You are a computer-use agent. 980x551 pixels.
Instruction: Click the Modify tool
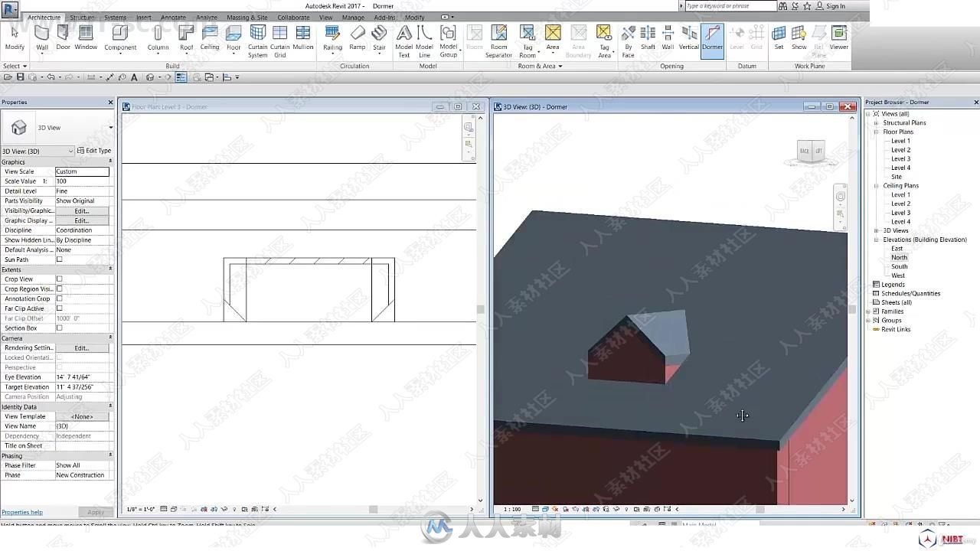click(15, 38)
